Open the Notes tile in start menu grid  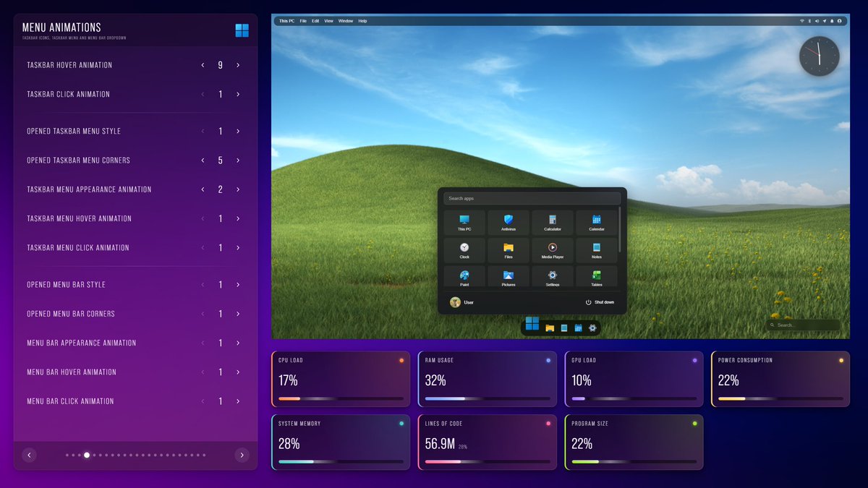pos(597,250)
